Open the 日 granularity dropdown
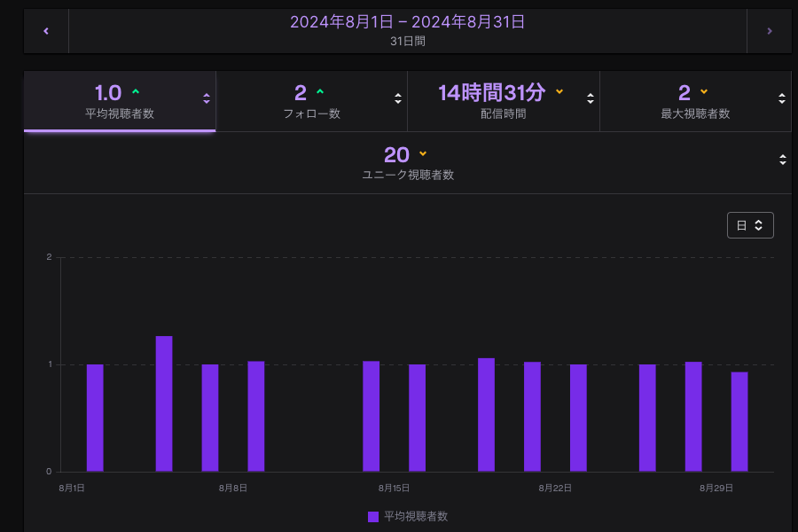 pos(750,225)
